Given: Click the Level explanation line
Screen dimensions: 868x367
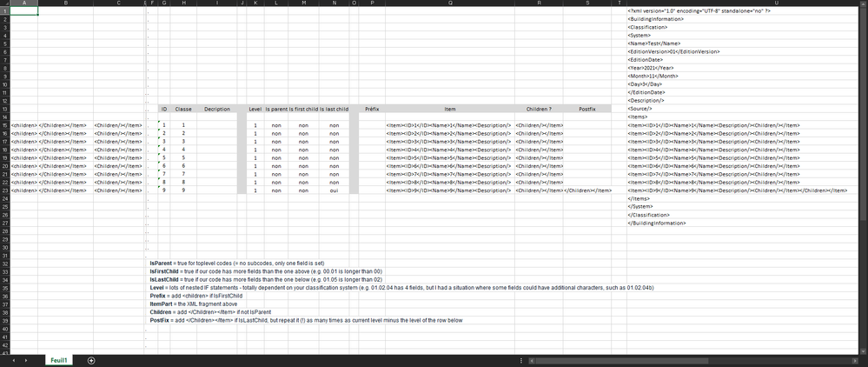Looking at the screenshot, I should 402,288.
